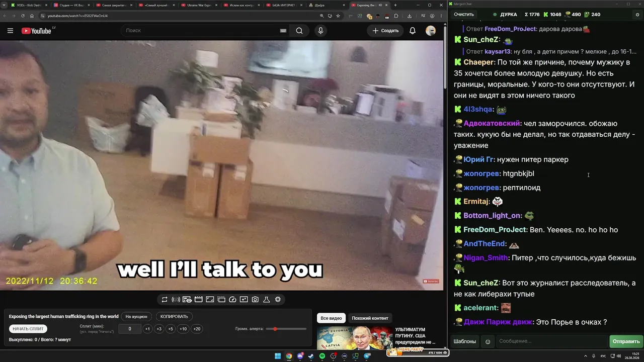
Task: Click the clapperboard icon under the video
Action: [199, 300]
